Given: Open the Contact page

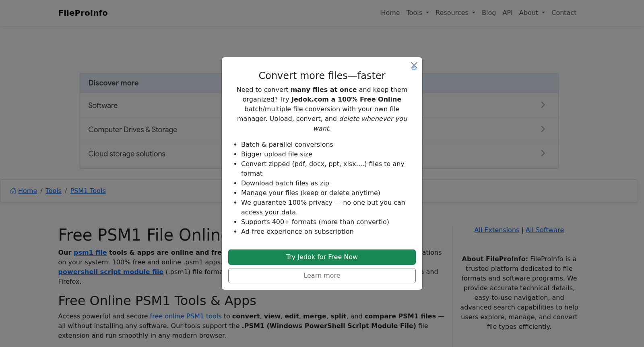Looking at the screenshot, I should pos(564,13).
